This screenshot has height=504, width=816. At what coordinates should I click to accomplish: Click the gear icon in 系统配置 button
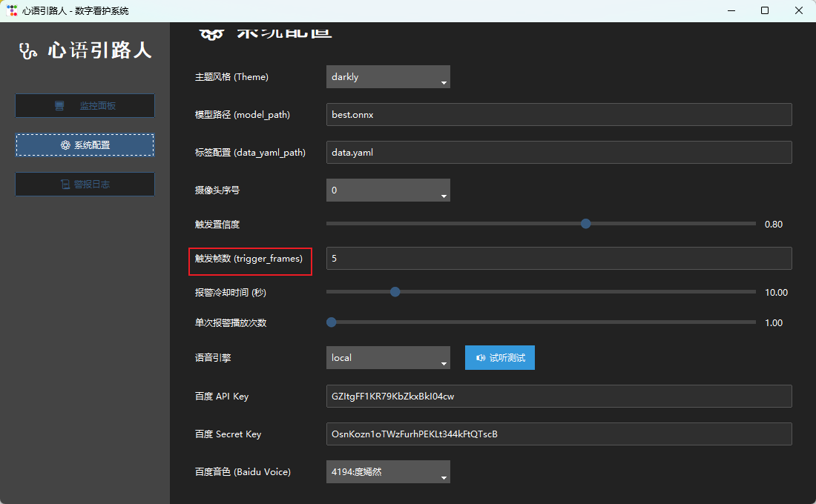coord(65,145)
